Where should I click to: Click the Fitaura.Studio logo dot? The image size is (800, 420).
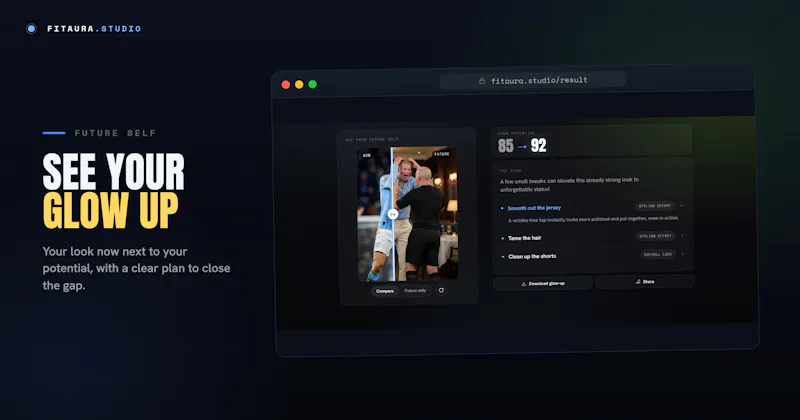(31, 29)
